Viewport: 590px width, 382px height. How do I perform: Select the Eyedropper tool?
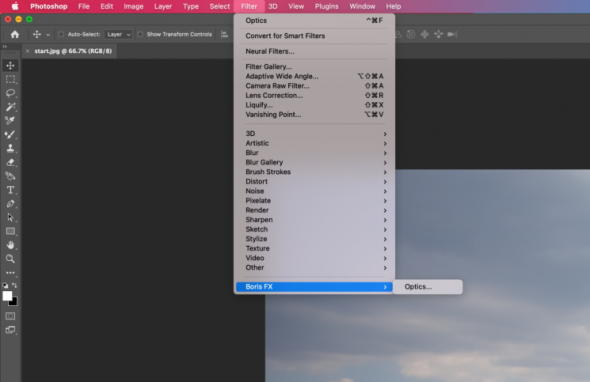click(10, 120)
